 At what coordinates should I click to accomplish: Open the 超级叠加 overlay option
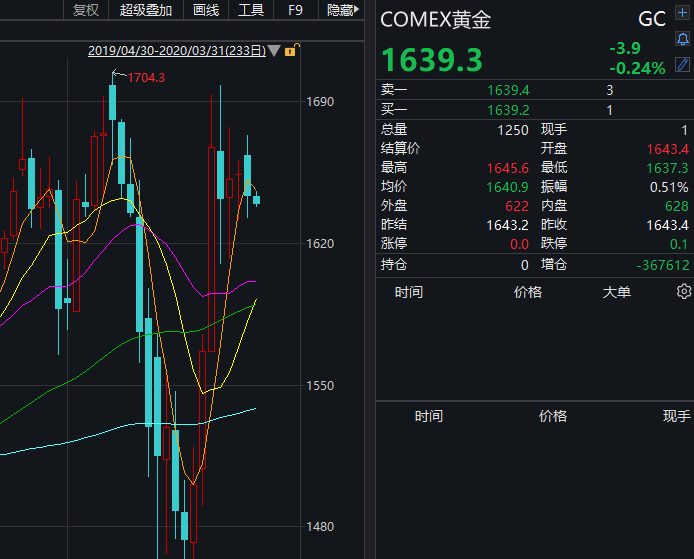[x=146, y=10]
